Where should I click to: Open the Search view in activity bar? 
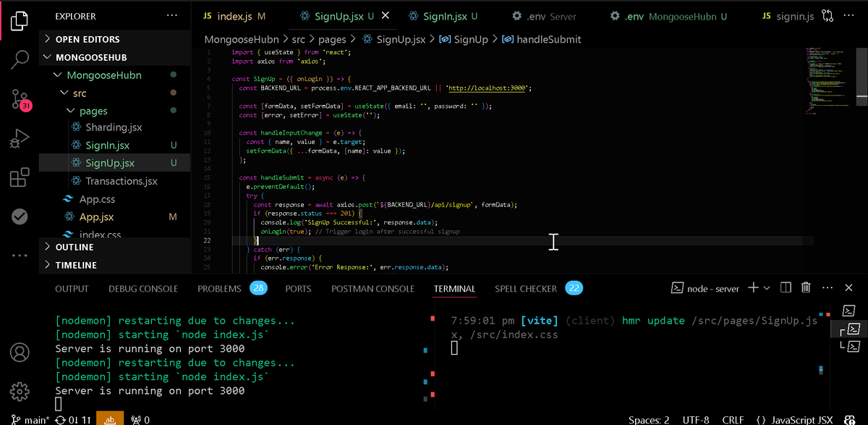[20, 60]
